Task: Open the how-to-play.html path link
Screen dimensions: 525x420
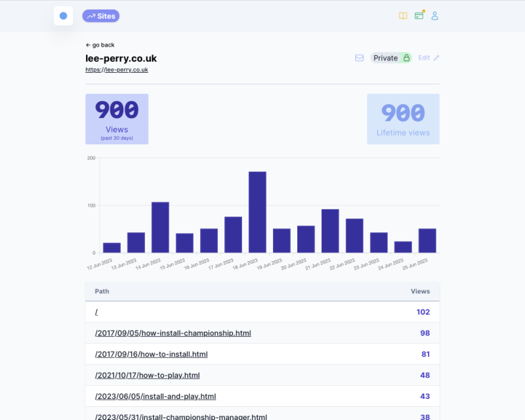Action: click(x=147, y=375)
